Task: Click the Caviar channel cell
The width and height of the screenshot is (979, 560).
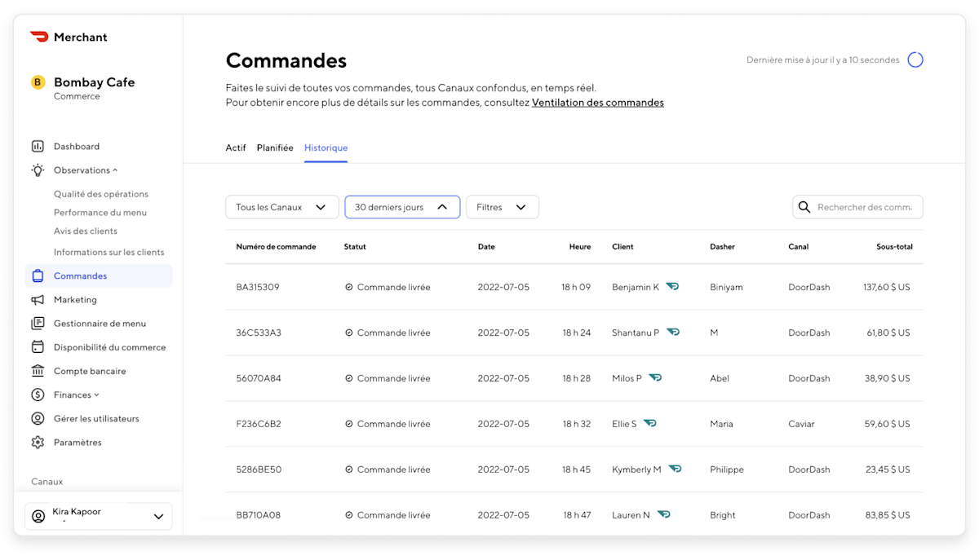Action: (x=801, y=424)
